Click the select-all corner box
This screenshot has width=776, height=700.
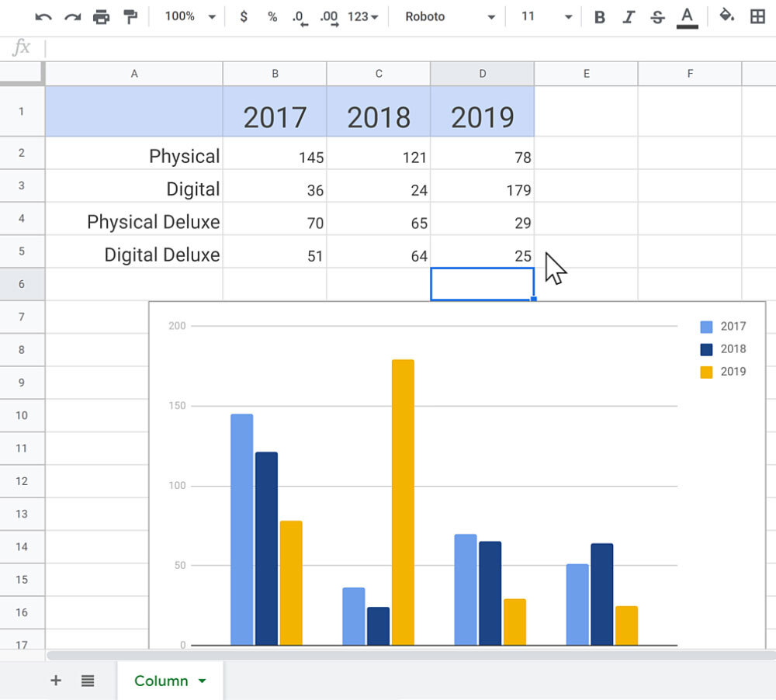(22, 73)
